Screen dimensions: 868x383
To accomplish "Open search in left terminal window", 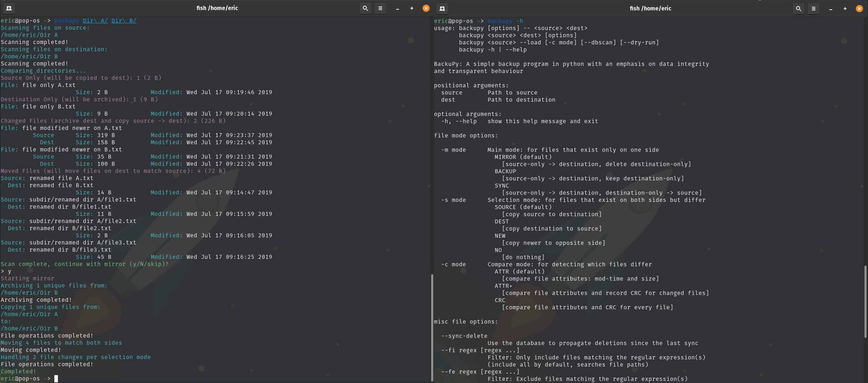I will point(365,8).
